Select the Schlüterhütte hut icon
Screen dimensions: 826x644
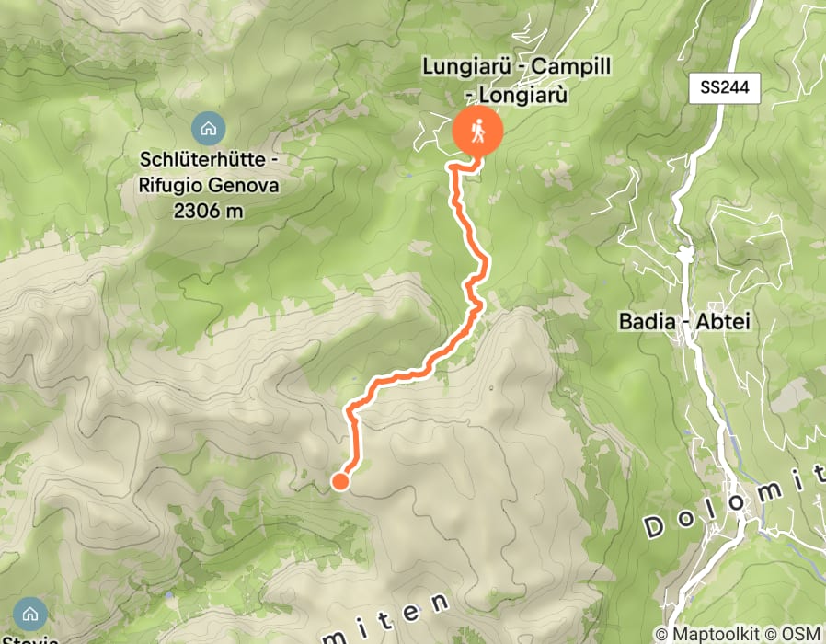point(209,128)
